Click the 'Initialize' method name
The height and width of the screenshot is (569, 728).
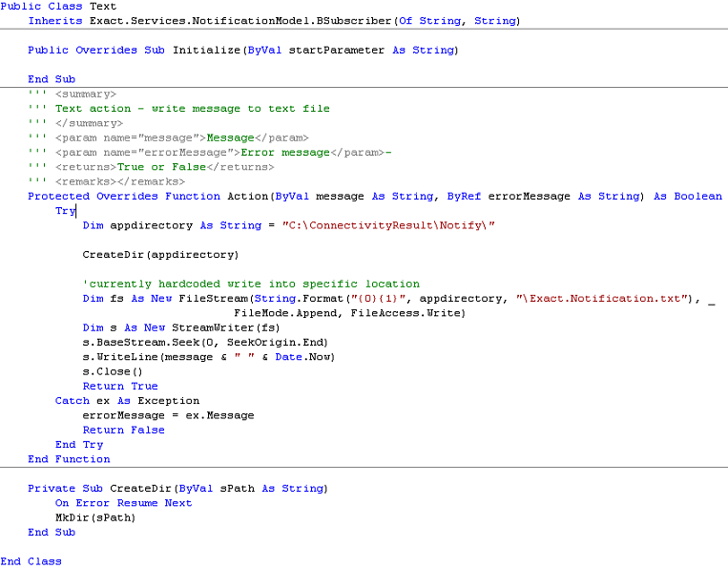pos(207,51)
